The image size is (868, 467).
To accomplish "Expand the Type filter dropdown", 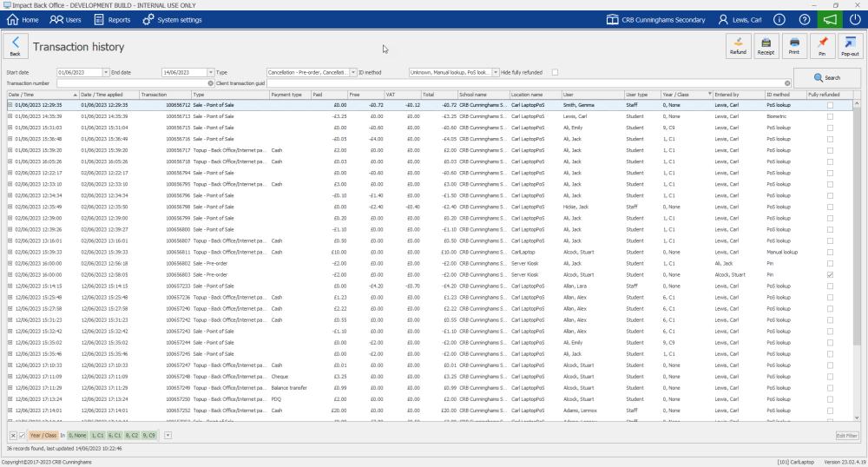I will [354, 72].
